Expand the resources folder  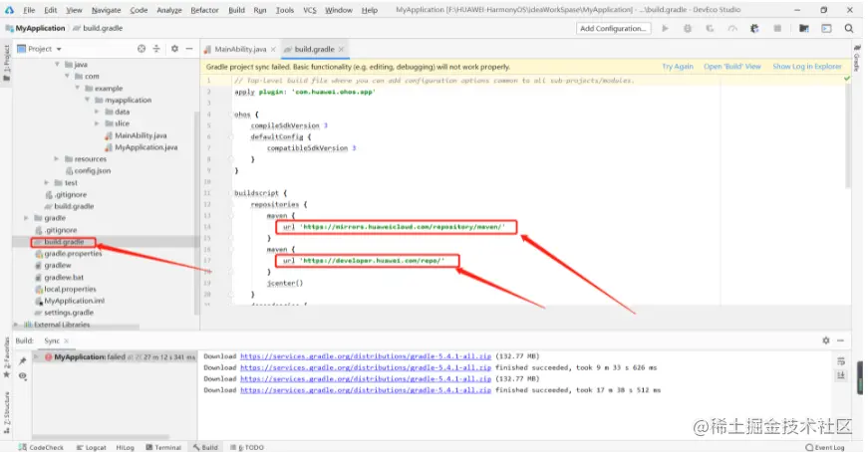[x=57, y=158]
